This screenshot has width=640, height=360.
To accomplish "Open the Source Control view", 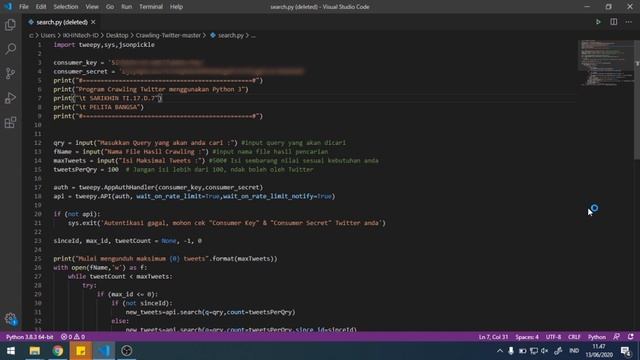I will tap(10, 73).
